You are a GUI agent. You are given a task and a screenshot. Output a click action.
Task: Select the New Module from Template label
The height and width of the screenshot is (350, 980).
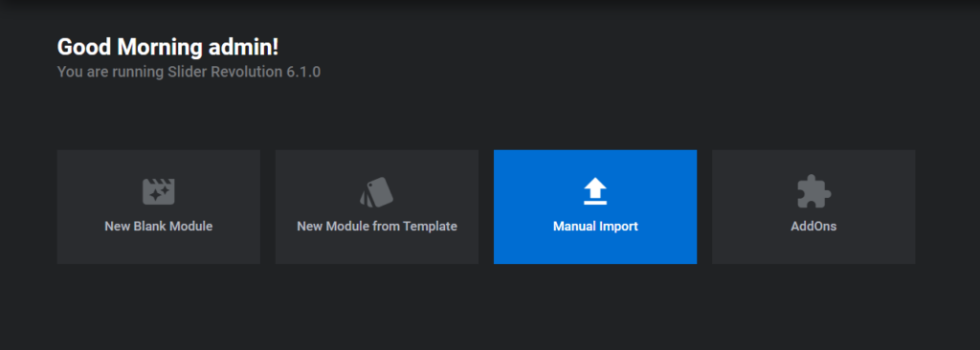377,227
